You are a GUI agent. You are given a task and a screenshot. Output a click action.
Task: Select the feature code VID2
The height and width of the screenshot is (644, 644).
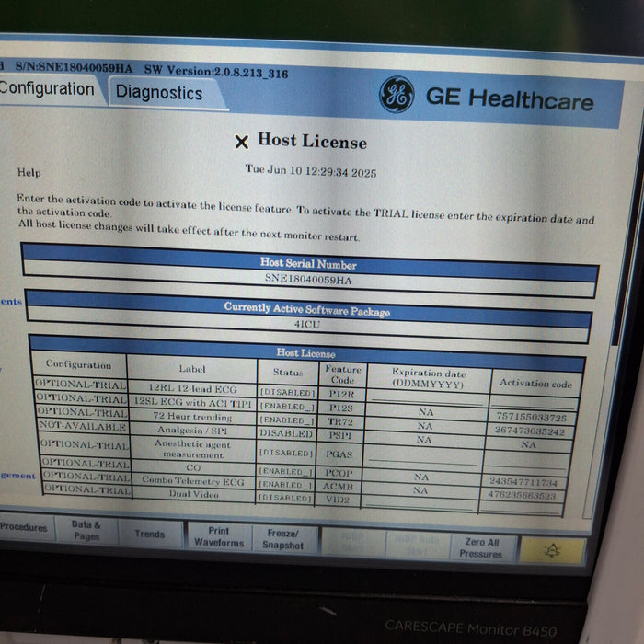pyautogui.click(x=338, y=500)
